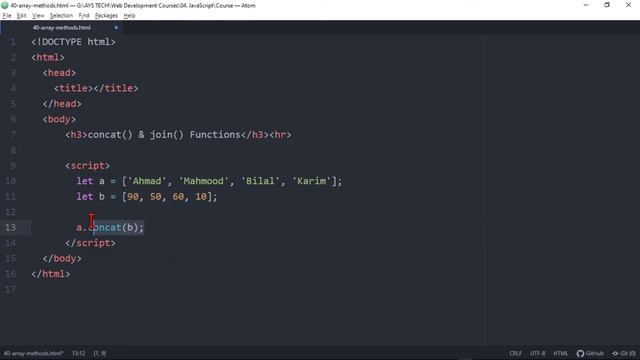This screenshot has height=360, width=640.
Task: Click the opening <script> tag on line 9
Action: (87, 166)
